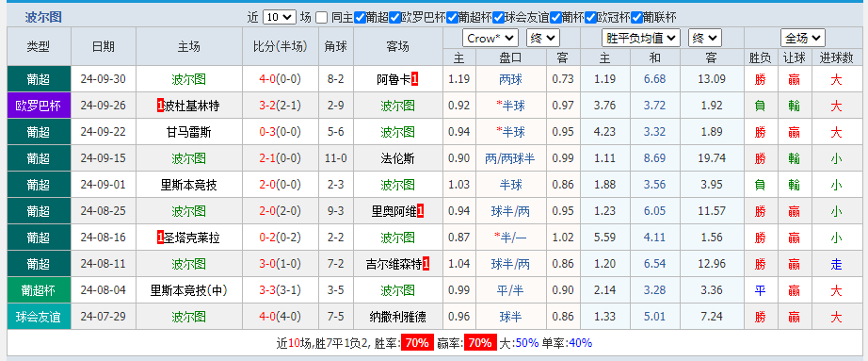Click score 3-3 in 葡超杯 row
Viewport: 868px width, 361px height.
pos(267,290)
